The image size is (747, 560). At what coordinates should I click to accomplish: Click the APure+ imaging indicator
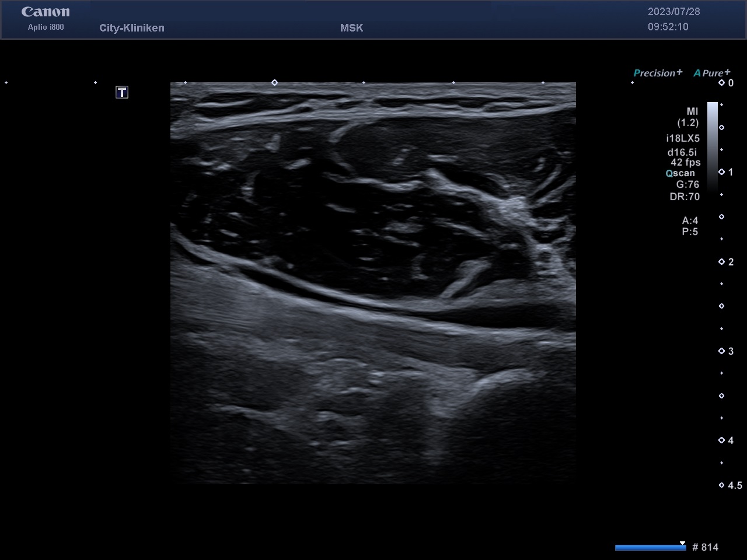[x=711, y=73]
